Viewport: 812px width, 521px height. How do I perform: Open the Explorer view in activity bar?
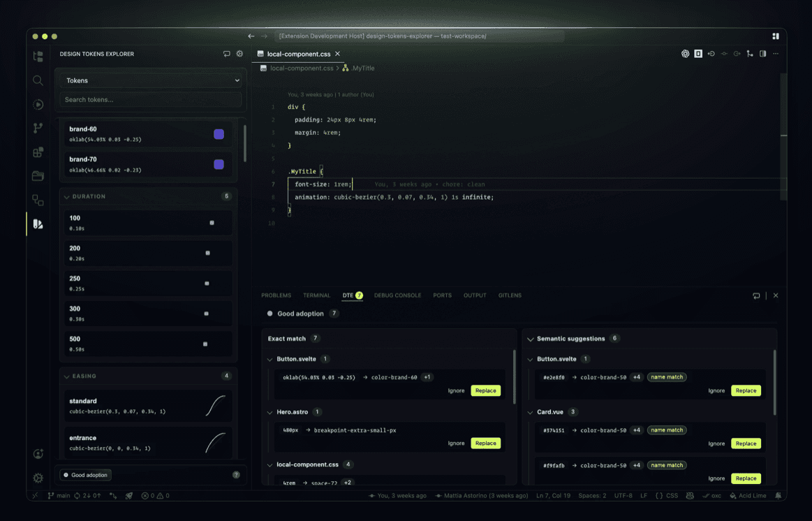coord(38,56)
